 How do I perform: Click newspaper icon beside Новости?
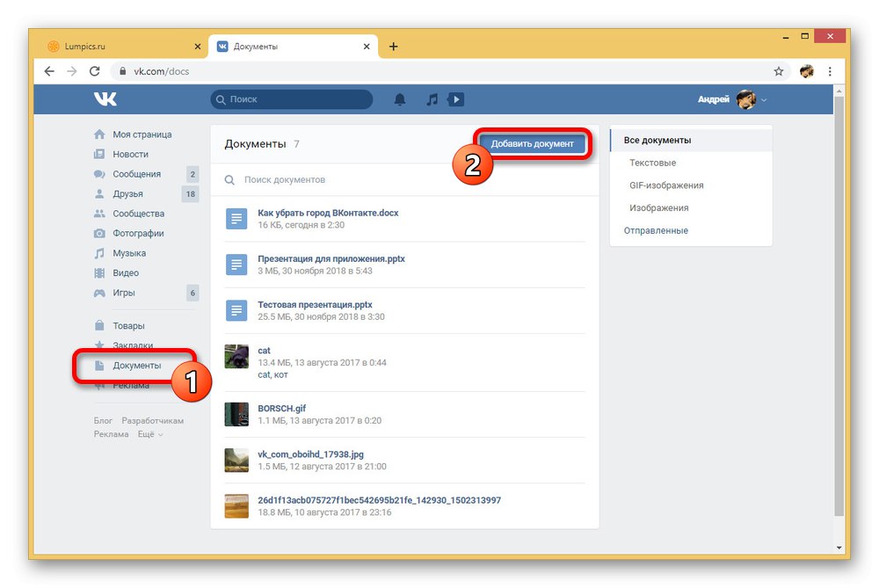pos(99,154)
